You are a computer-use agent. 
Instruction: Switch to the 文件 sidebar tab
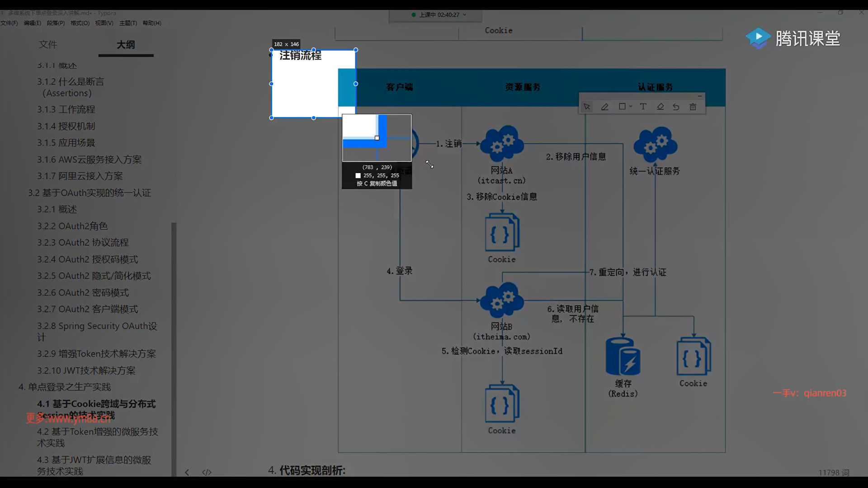click(x=48, y=45)
